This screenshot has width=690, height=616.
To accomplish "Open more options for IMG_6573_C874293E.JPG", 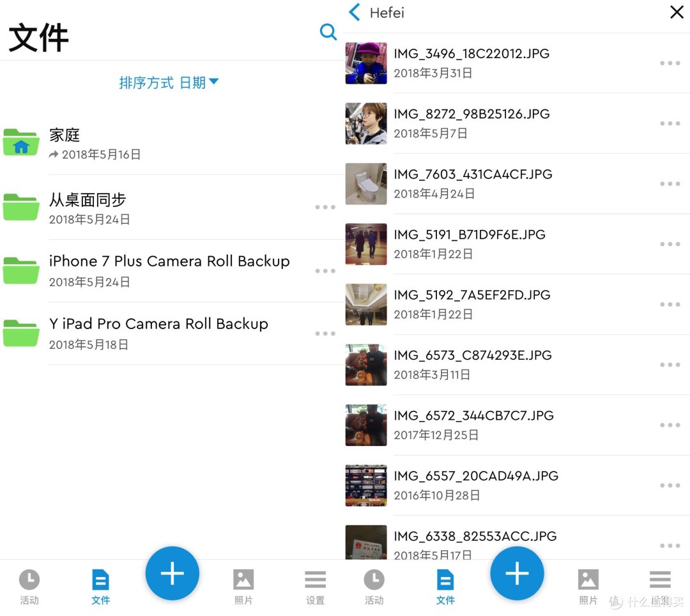I will point(670,365).
